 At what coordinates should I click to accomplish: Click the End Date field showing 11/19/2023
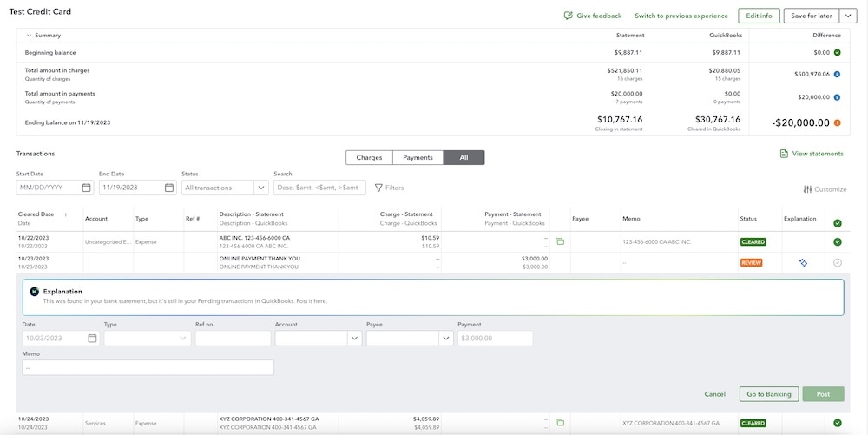(138, 188)
